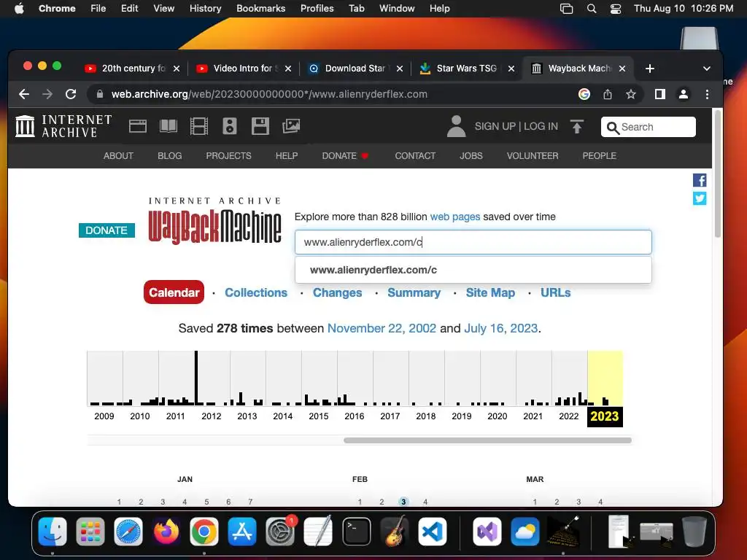Screen dimensions: 747x560
Task: Select highlighted year 2023 on timeline
Action: 605,416
